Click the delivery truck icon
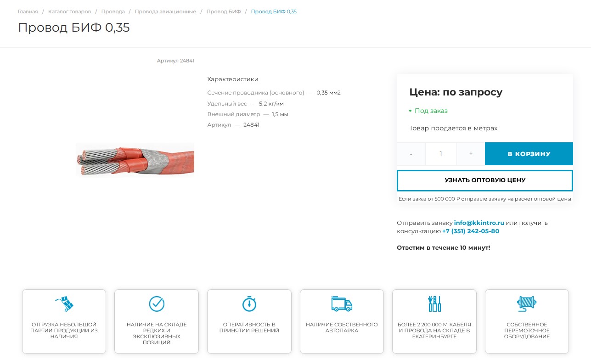 click(342, 304)
